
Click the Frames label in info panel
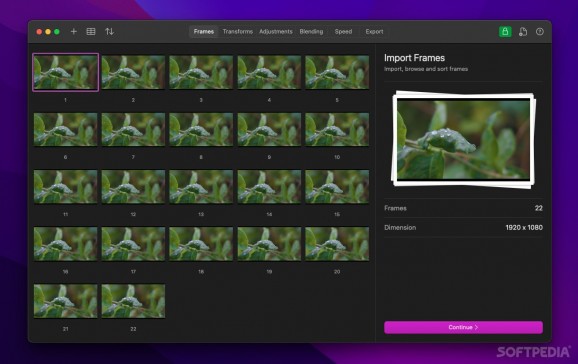coord(395,208)
